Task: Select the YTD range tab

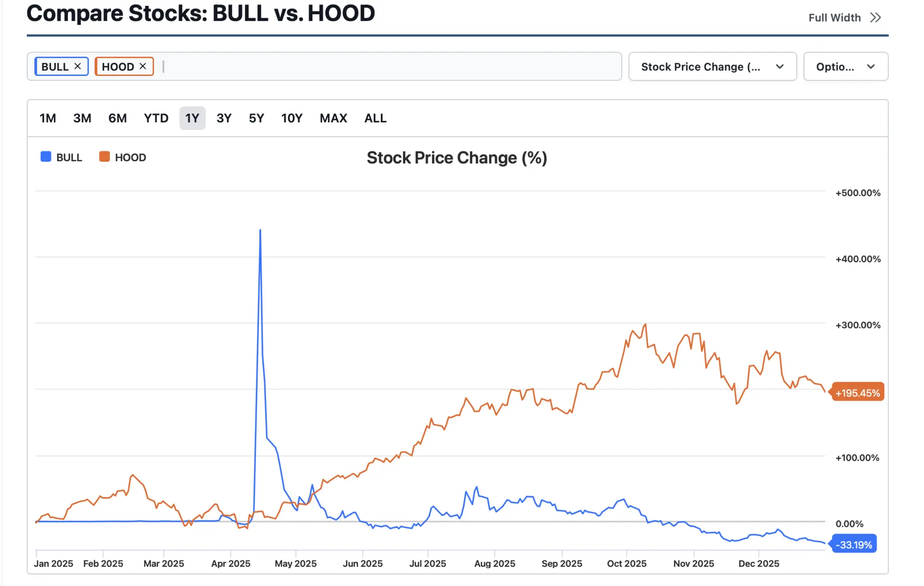Action: click(x=156, y=118)
